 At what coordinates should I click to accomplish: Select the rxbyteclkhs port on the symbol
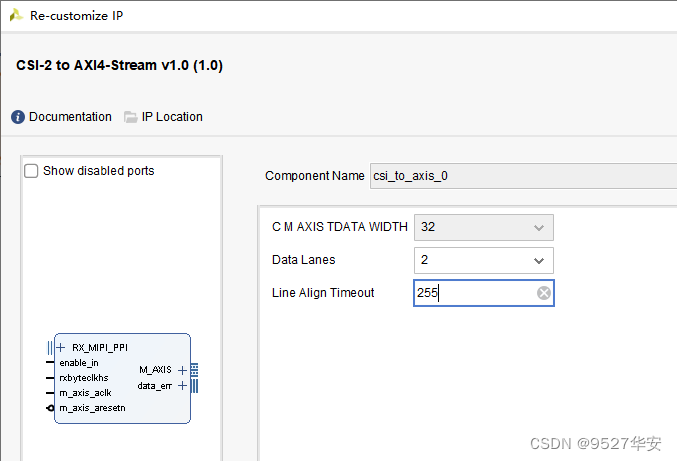(85, 378)
